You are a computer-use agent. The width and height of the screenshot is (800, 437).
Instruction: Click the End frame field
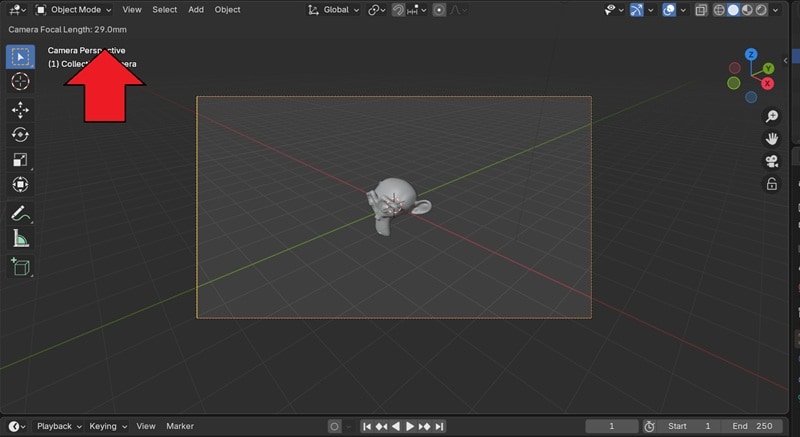[752, 426]
